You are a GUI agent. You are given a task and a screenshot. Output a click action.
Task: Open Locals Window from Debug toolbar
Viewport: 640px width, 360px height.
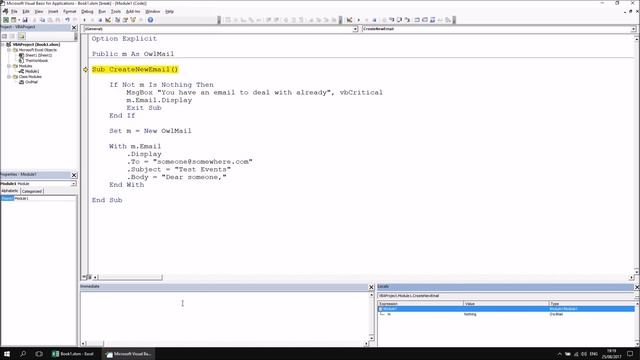pos(417,20)
